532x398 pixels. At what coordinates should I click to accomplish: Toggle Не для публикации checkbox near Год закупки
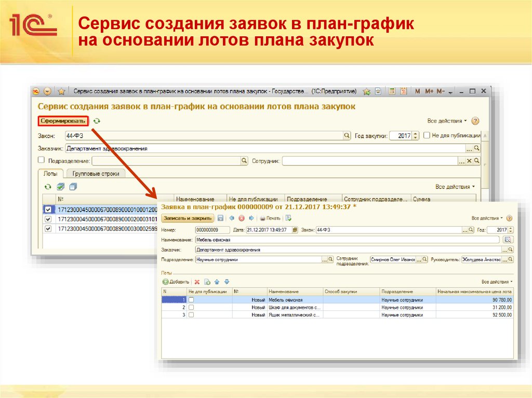pos(427,135)
